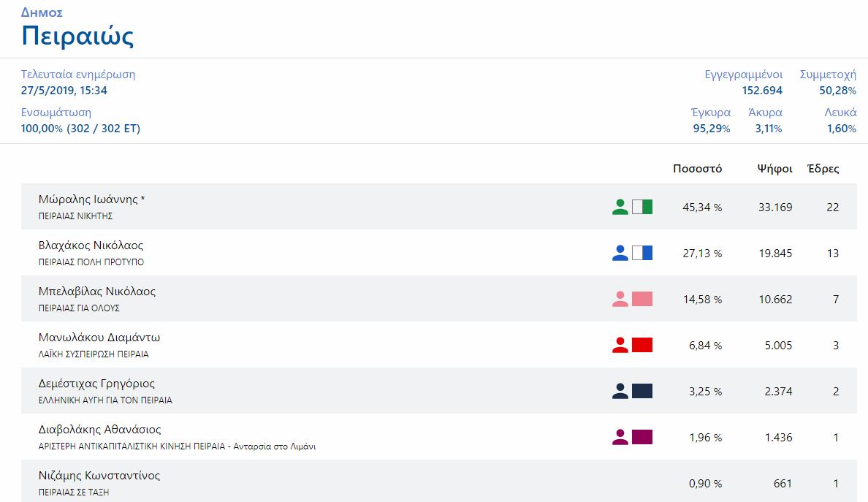Click party name ΕΛΛΗΝΙΚΗ ΑΥΓΗ ΓΙΑ ΤΟΝ ΠΕΙΡΑΙΑ
Screen dimensions: 868x502
tap(105, 400)
